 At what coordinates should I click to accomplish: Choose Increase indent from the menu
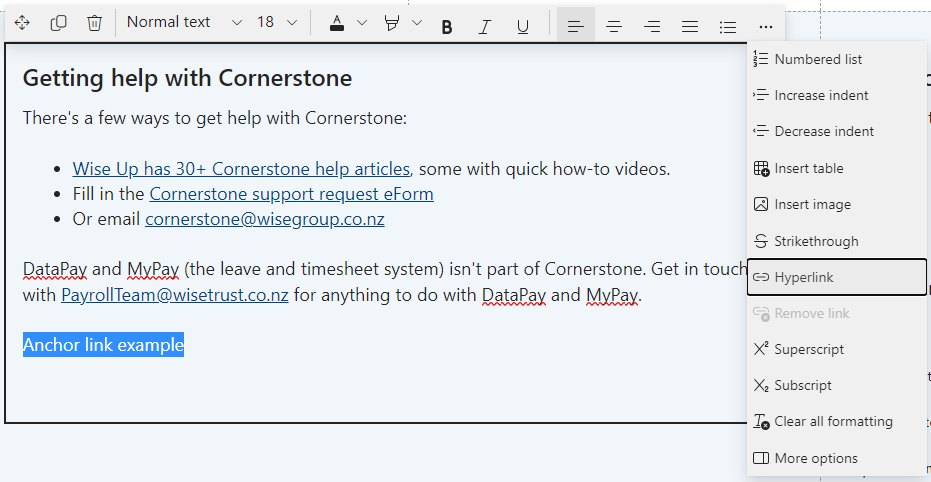tap(837, 96)
